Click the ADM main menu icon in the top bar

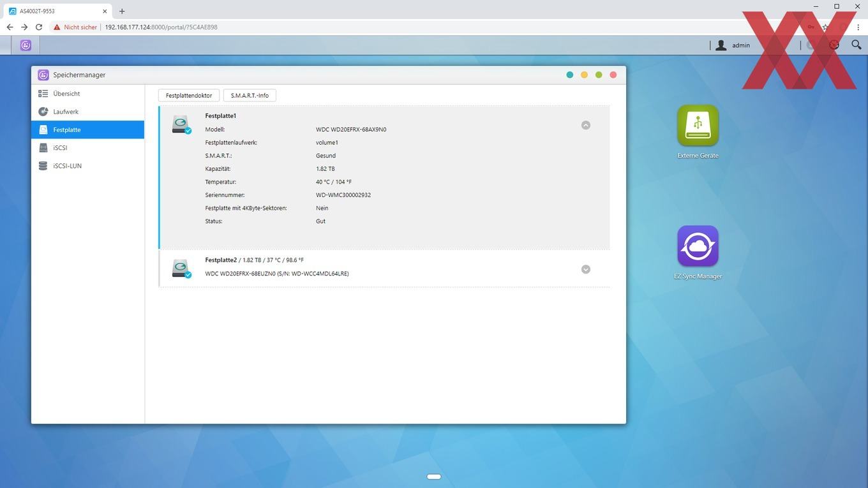26,45
